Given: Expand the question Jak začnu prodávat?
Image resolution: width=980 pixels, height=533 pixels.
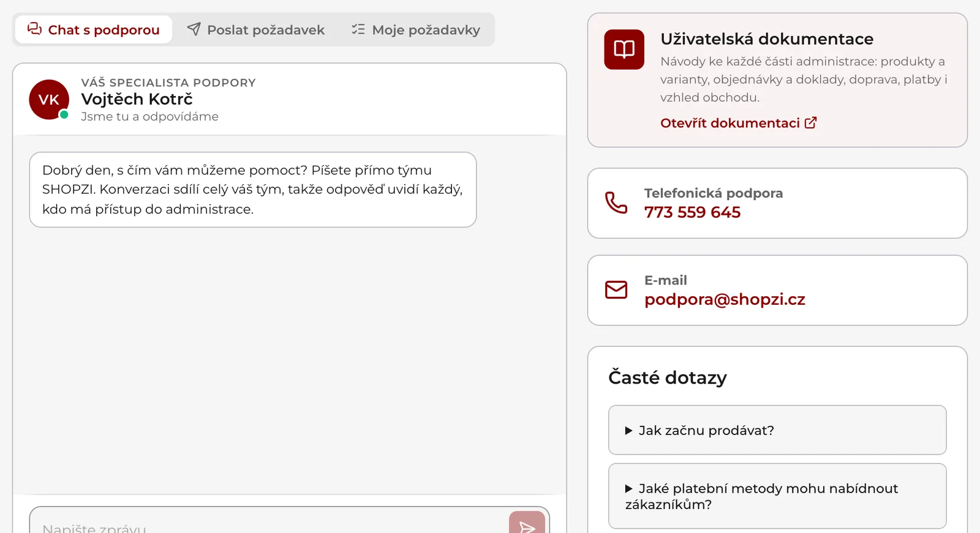Looking at the screenshot, I should coord(777,430).
